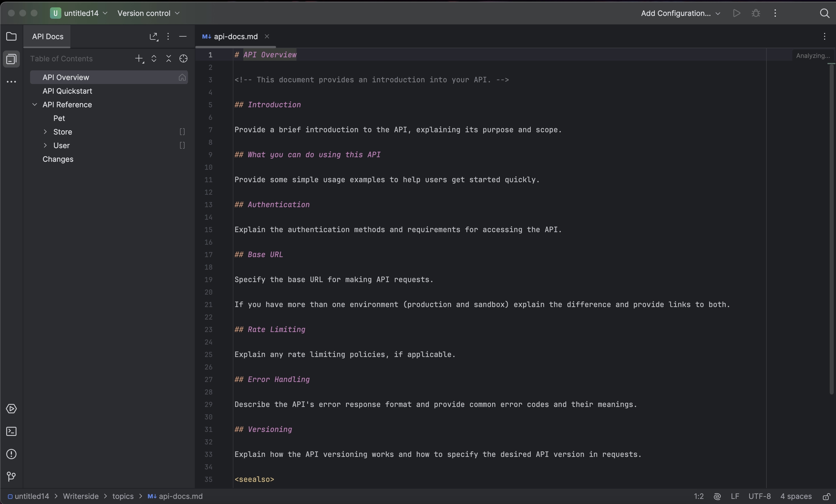
Task: Click the editor vertical scrollbar
Action: point(831,229)
